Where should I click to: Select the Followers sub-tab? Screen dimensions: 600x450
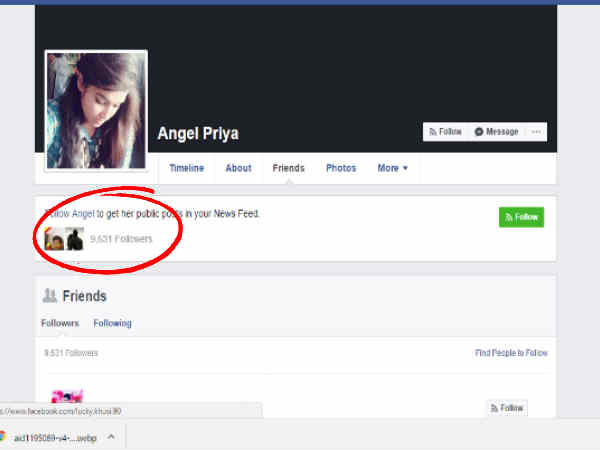(60, 323)
